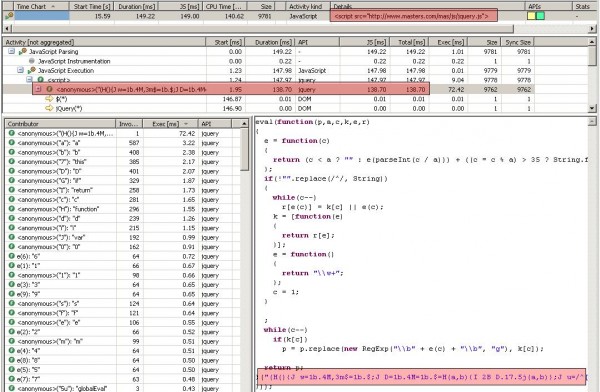Select the $(*) DOM call row
600x392 pixels.
pos(269,99)
